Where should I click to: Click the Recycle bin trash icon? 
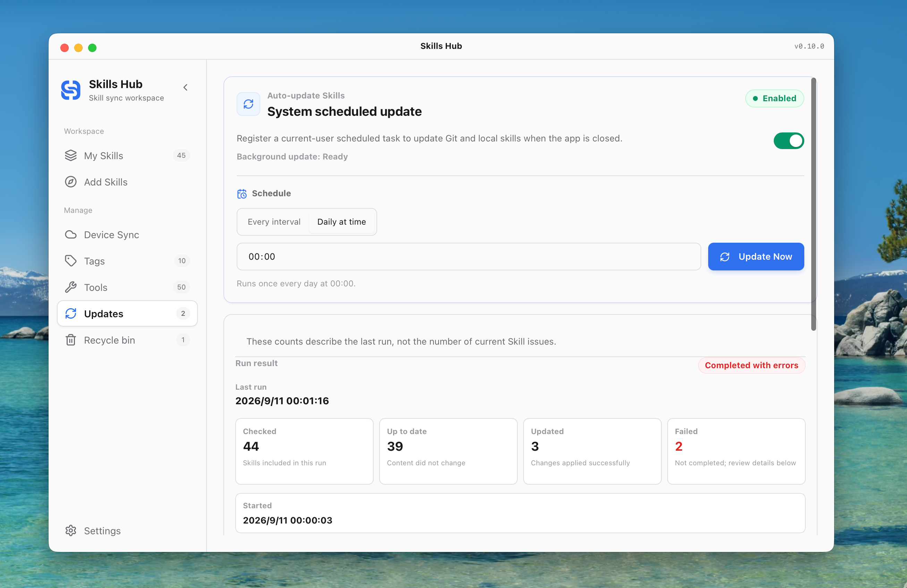[71, 340]
